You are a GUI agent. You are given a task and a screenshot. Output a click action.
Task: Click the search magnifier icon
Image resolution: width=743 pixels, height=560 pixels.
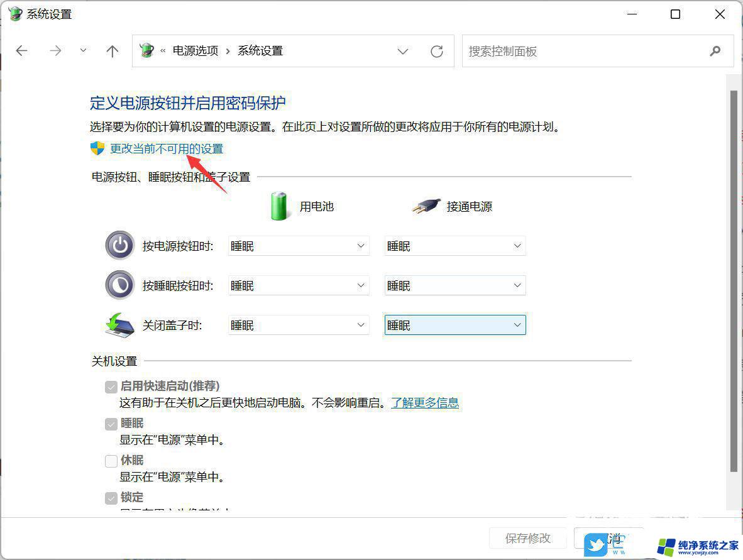(x=715, y=52)
